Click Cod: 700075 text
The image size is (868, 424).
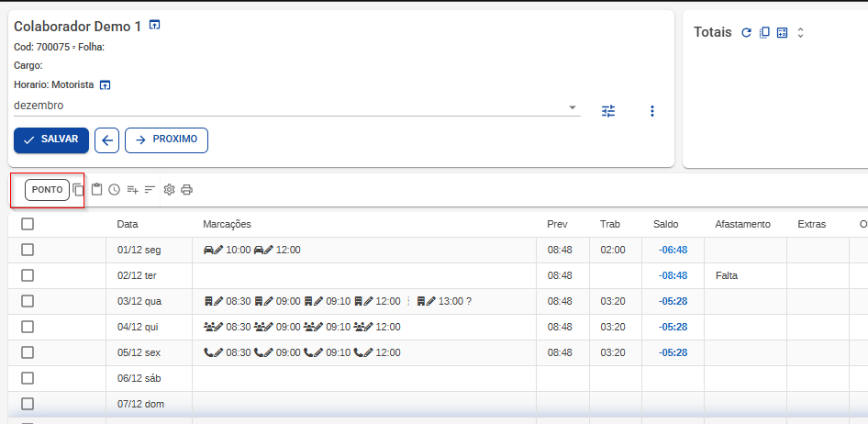coord(41,48)
